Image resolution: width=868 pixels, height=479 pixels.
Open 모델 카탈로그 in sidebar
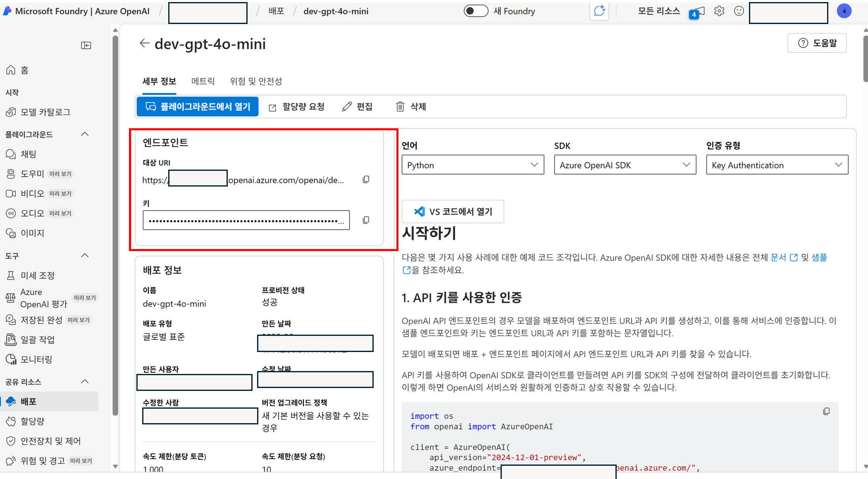pyautogui.click(x=38, y=112)
